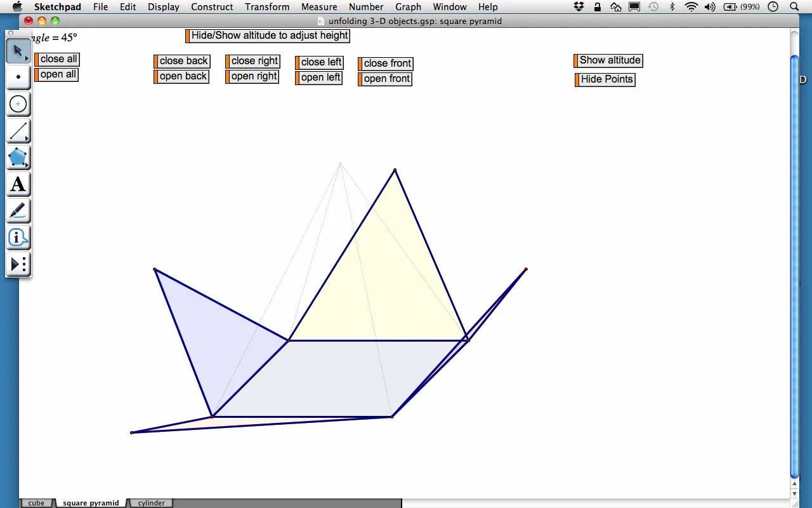
Task: Open the Graph menu
Action: [x=408, y=7]
